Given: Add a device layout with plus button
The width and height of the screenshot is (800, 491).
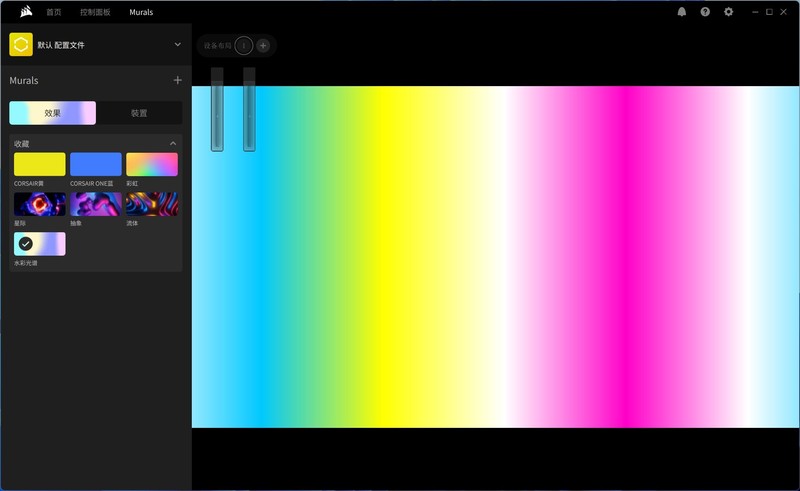Looking at the screenshot, I should click(263, 45).
